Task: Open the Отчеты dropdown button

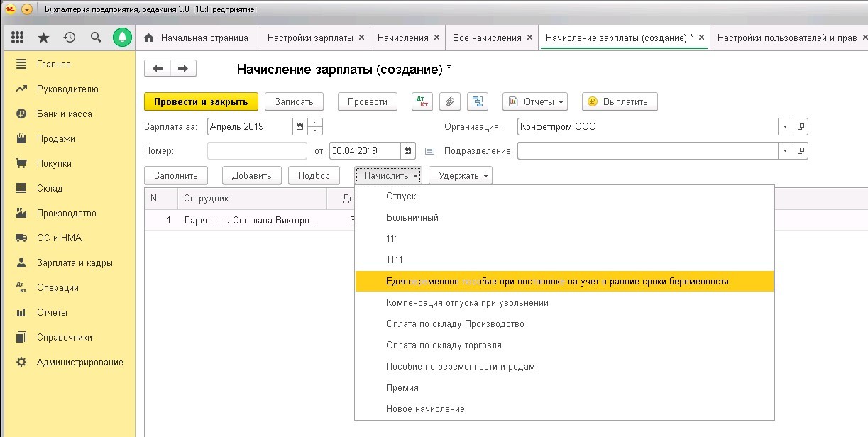Action: point(535,101)
